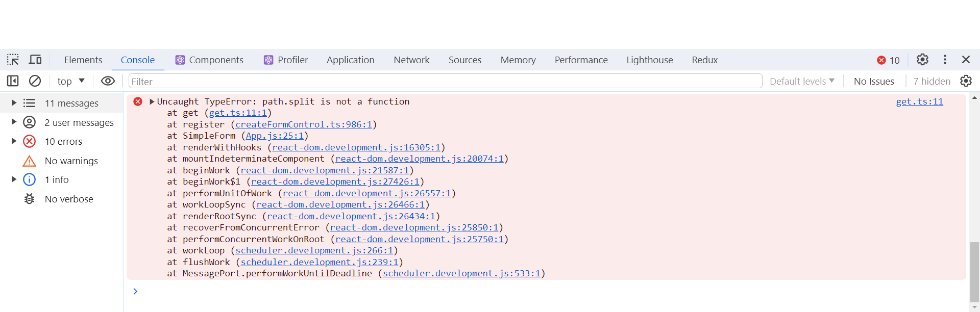
Task: Open react-dom.development.js:26434:1 link
Action: [x=351, y=216]
